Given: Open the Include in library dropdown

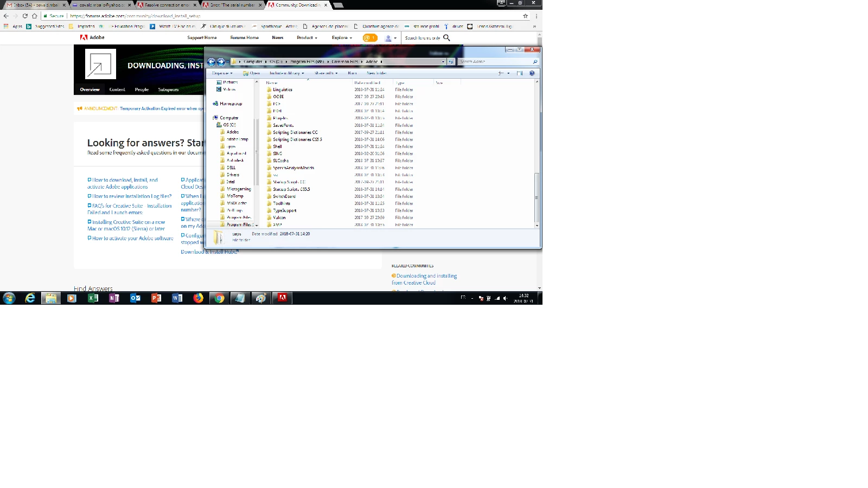Looking at the screenshot, I should (x=287, y=73).
